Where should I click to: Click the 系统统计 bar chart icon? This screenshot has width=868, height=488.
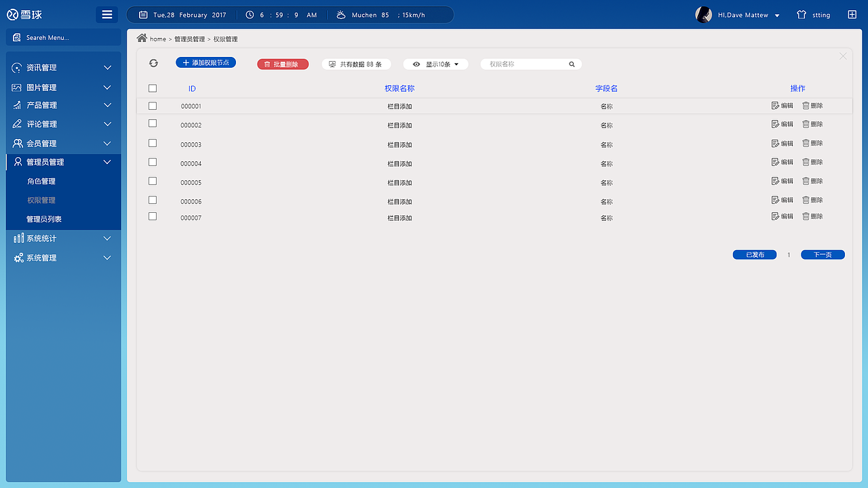coord(18,239)
